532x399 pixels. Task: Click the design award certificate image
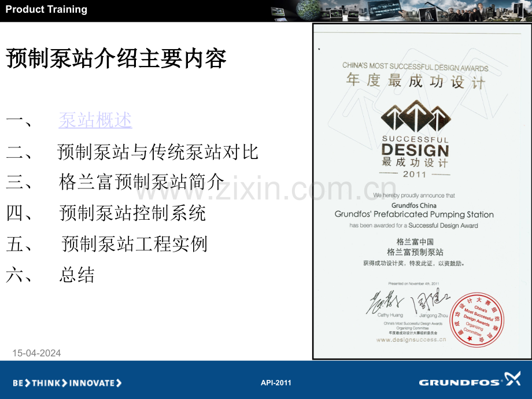point(422,191)
